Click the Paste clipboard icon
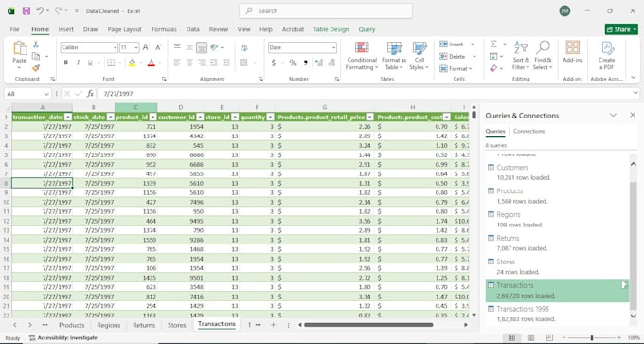 [19, 48]
